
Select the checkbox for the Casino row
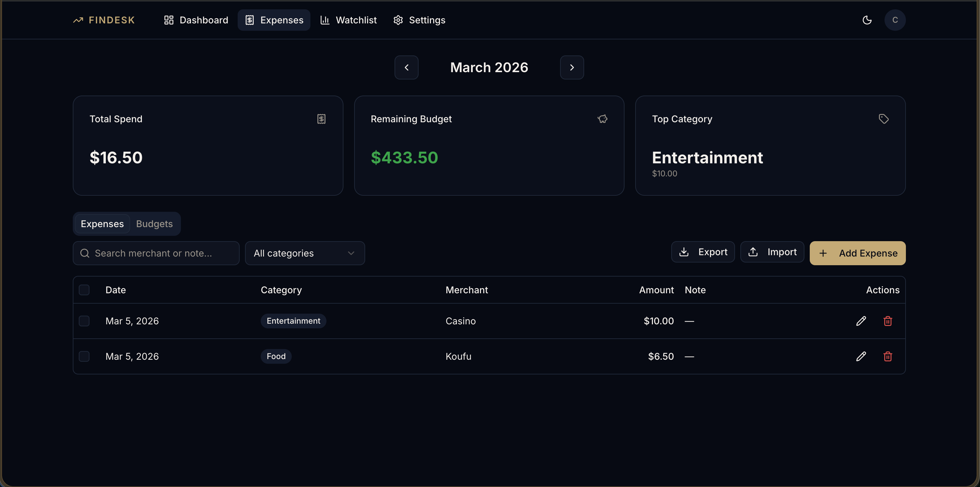(84, 321)
